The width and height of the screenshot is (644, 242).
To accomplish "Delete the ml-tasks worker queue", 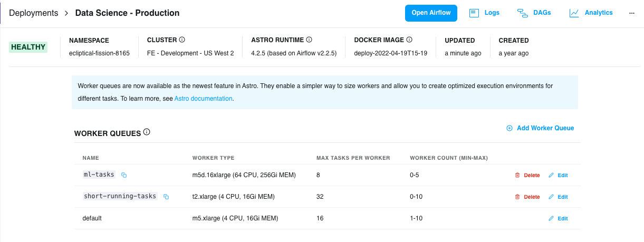I will (x=527, y=176).
